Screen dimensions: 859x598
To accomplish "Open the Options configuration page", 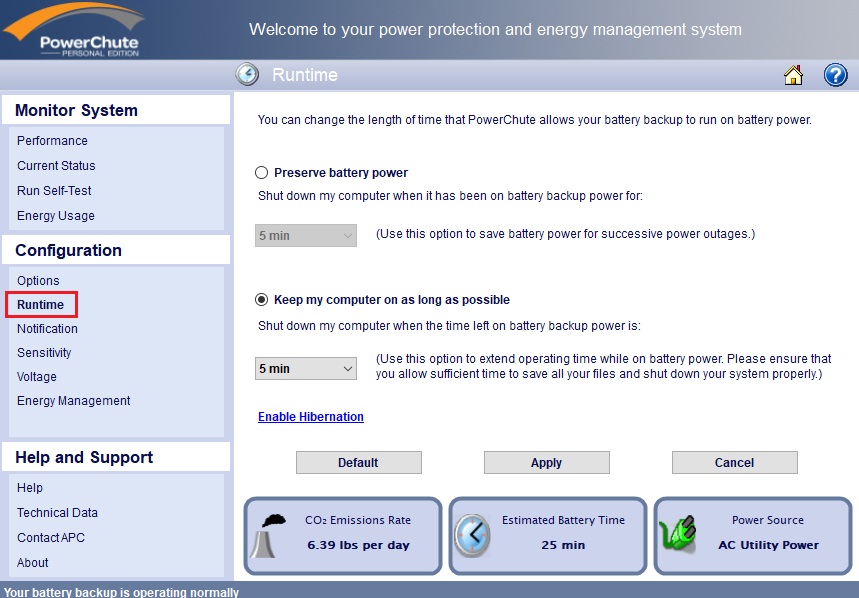I will (38, 280).
